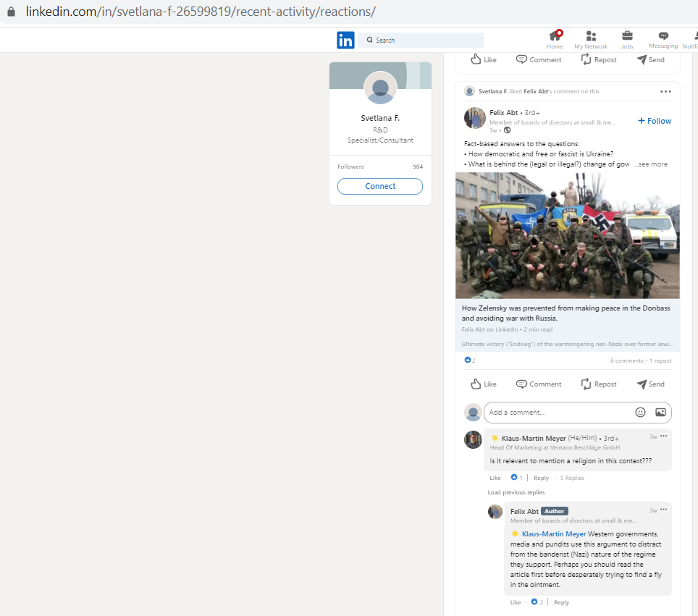Click the Connect button

coord(379,186)
